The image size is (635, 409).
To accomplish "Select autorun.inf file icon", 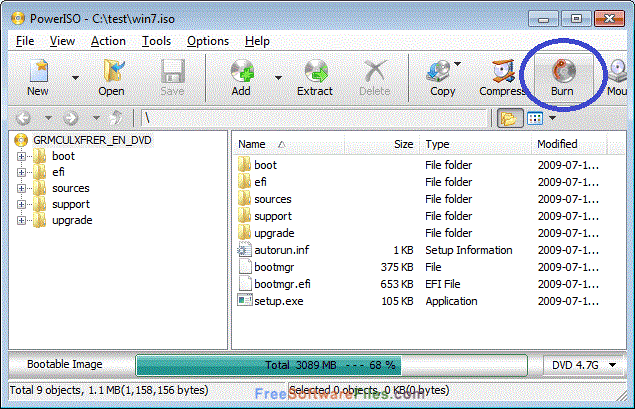I will point(245,250).
